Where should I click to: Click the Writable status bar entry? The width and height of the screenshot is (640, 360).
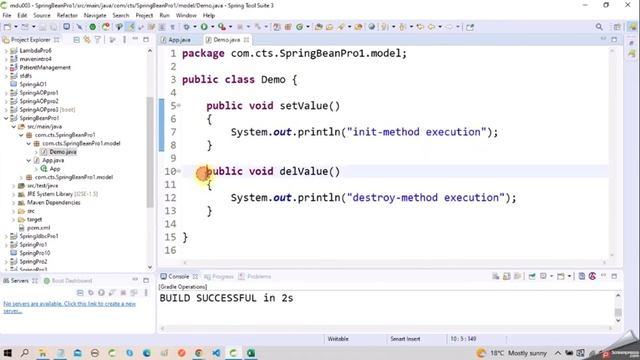pos(338,339)
